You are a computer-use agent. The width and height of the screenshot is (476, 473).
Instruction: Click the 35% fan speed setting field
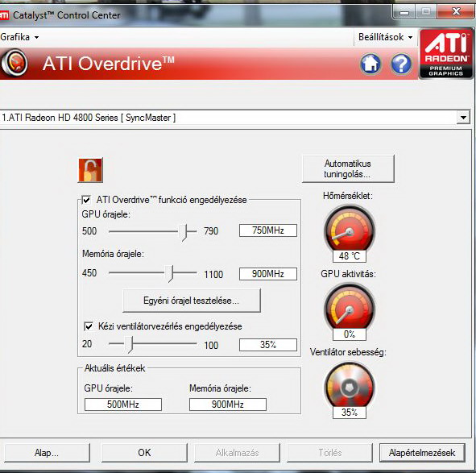pos(268,345)
